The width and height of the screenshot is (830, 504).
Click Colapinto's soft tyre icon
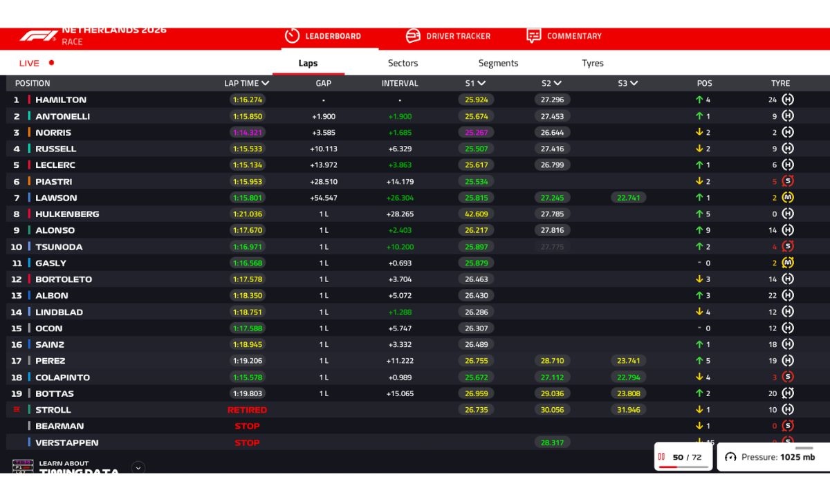[787, 377]
